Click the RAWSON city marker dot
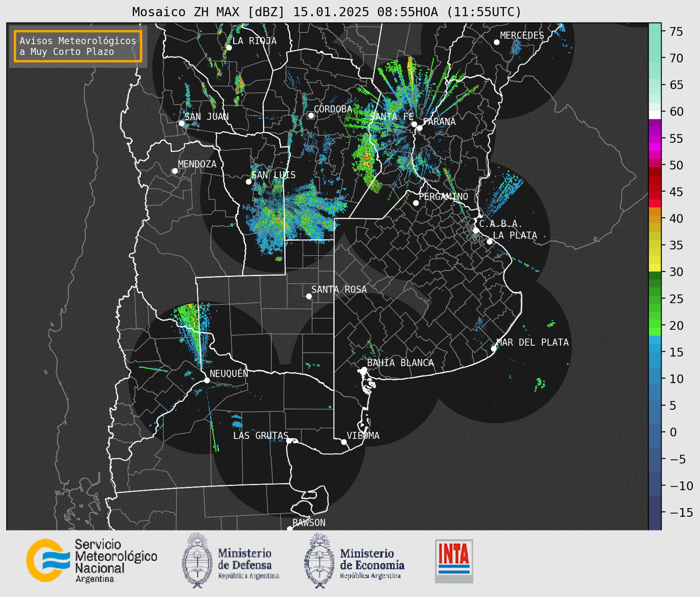The height and width of the screenshot is (597, 700). pyautogui.click(x=290, y=529)
